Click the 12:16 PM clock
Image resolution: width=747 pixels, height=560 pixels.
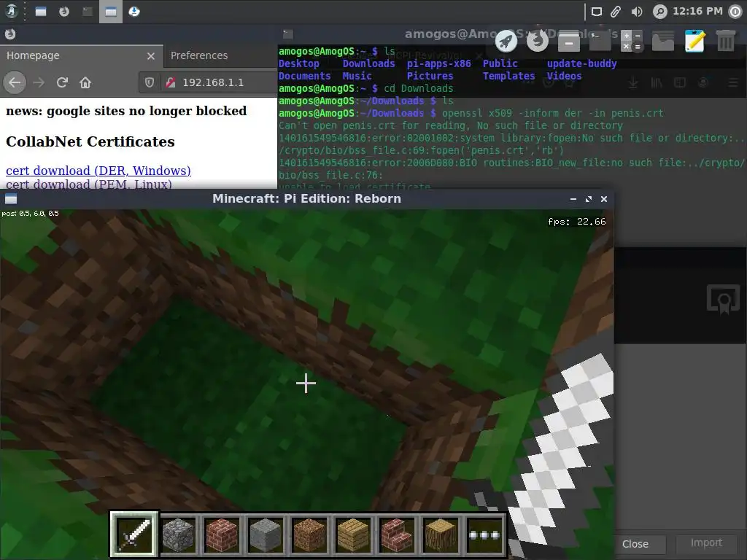[697, 11]
